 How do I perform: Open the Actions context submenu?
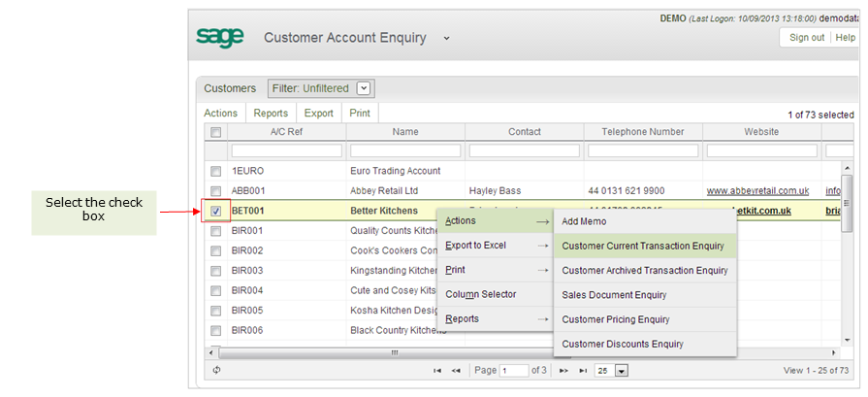[496, 221]
